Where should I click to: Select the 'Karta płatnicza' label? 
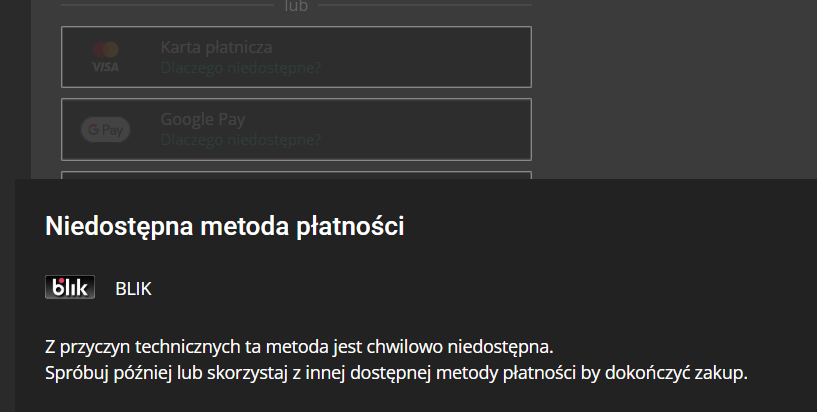216,47
